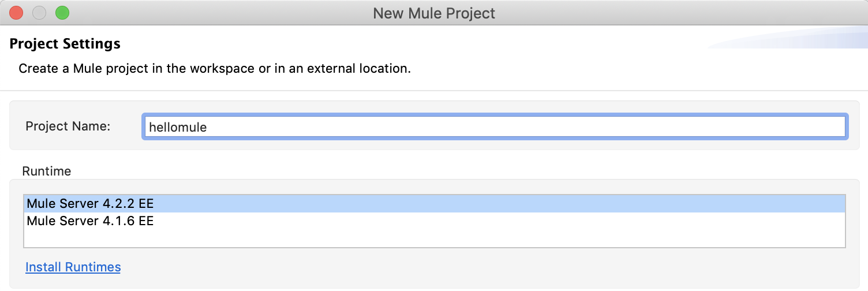Open the Install Runtimes link
This screenshot has height=291, width=868.
coord(73,267)
